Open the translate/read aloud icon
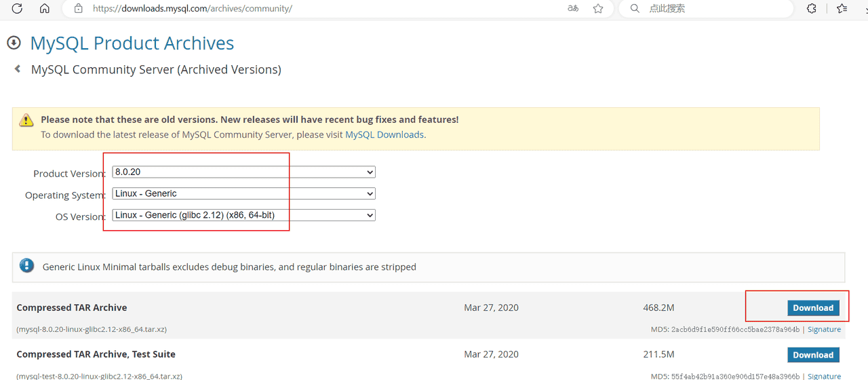The height and width of the screenshot is (380, 868). [573, 9]
